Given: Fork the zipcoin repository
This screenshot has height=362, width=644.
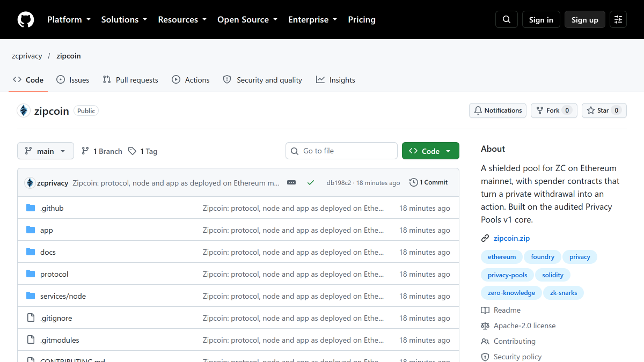Looking at the screenshot, I should (554, 110).
